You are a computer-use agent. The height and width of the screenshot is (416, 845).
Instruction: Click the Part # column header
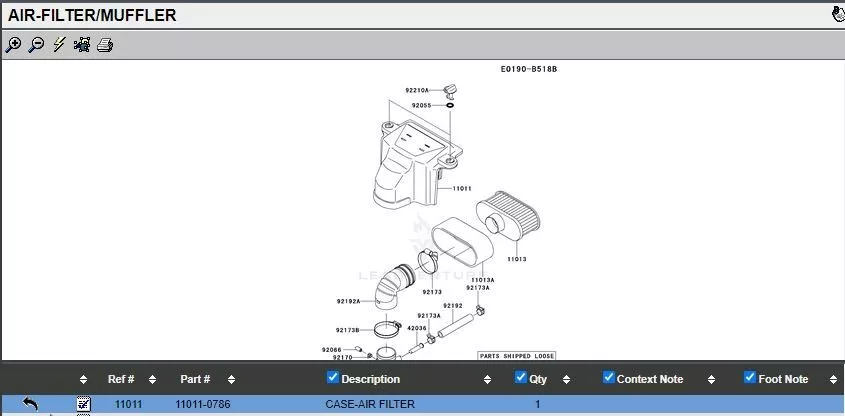point(194,379)
